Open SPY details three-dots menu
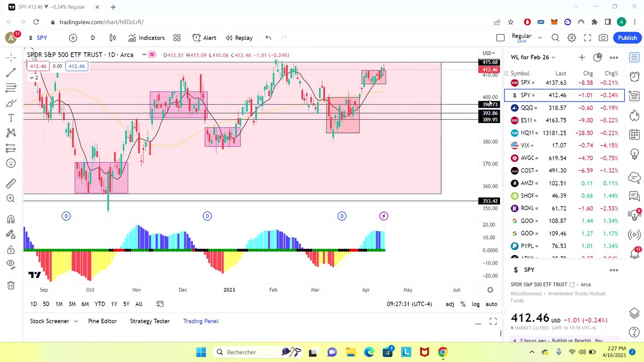This screenshot has height=362, width=644. tap(614, 270)
